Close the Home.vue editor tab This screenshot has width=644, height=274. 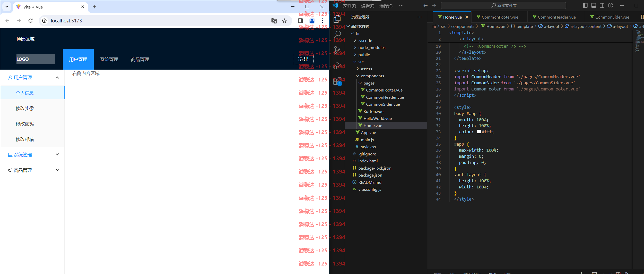click(x=467, y=17)
